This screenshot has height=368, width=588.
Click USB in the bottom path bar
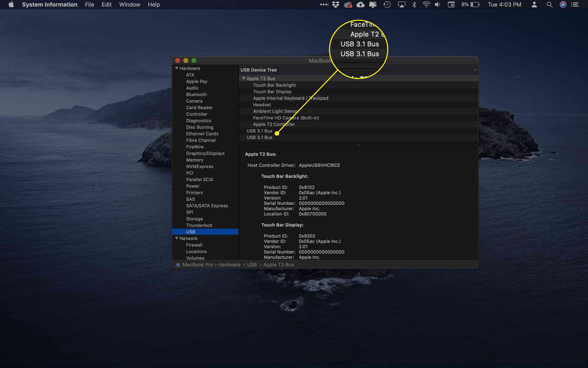(x=252, y=265)
